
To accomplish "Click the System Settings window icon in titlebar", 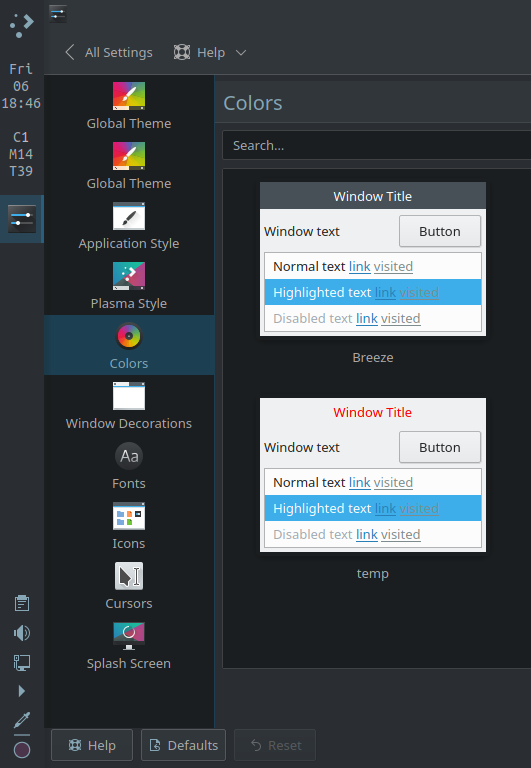I will click(58, 14).
